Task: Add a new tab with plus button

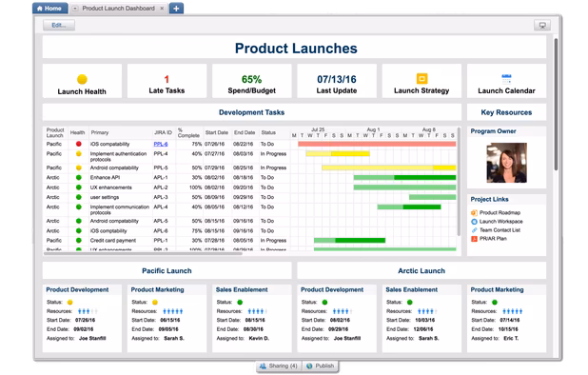Action: pyautogui.click(x=176, y=9)
